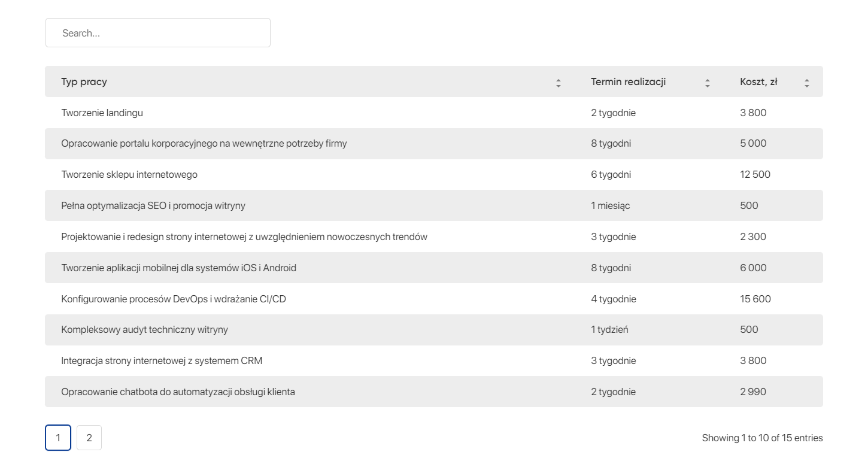The image size is (868, 467).
Task: Click the Koszt, zł header label
Action: pyautogui.click(x=758, y=81)
